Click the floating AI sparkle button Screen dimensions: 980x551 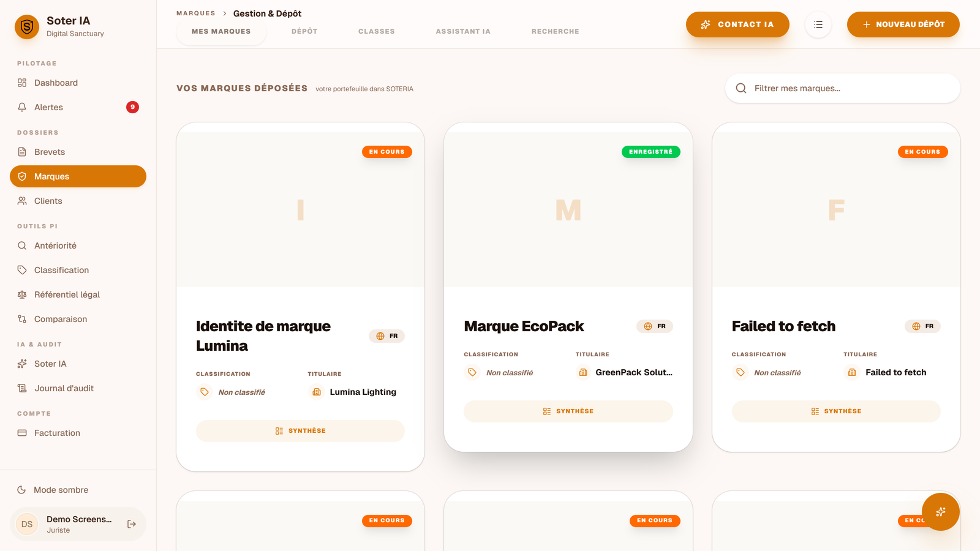(x=941, y=512)
